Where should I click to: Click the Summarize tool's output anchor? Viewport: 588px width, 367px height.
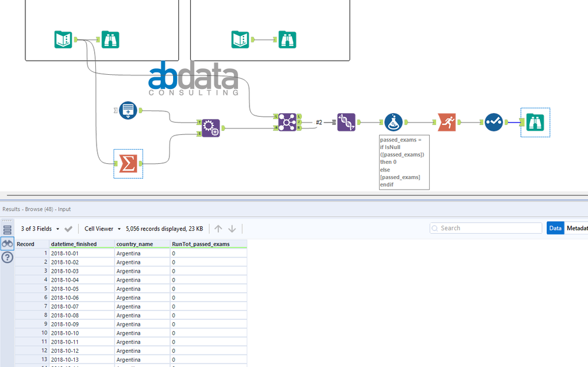(141, 164)
